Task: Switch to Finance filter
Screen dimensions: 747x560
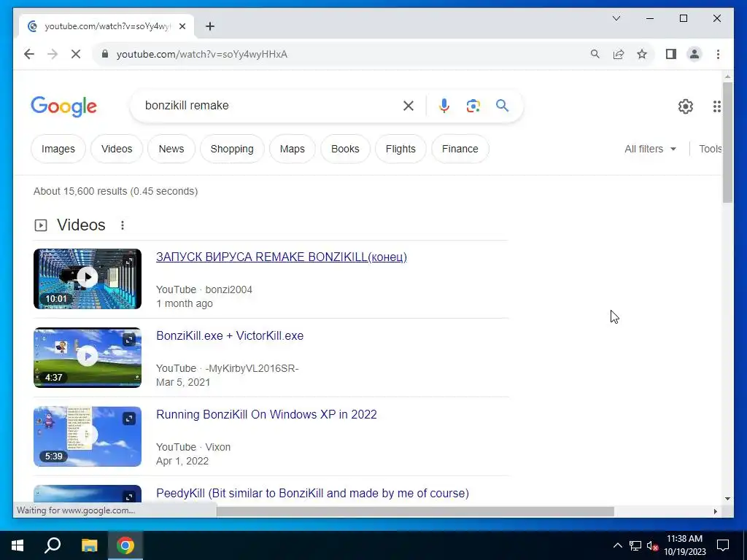Action: tap(460, 149)
